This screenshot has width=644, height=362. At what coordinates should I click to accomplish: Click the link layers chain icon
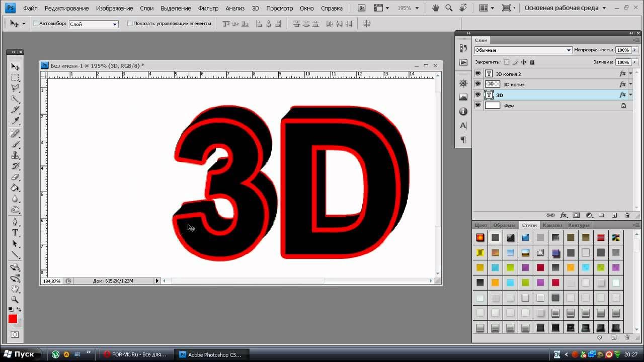[x=550, y=215]
